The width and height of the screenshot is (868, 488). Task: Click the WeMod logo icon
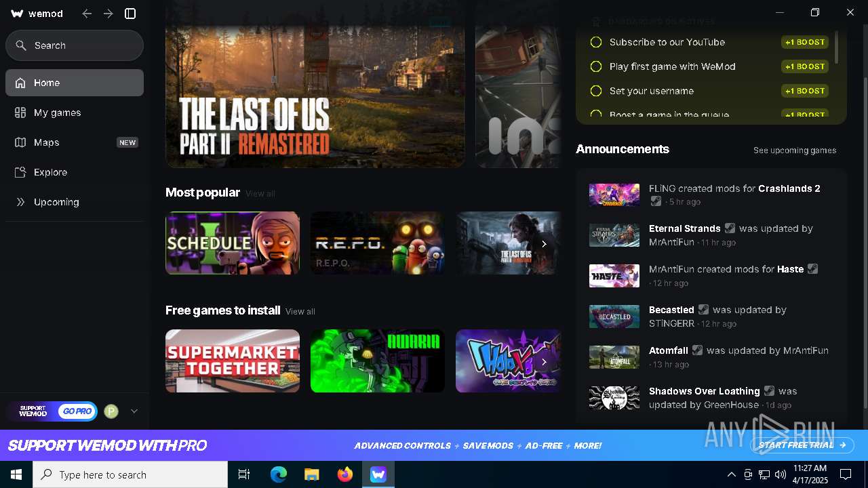18,14
